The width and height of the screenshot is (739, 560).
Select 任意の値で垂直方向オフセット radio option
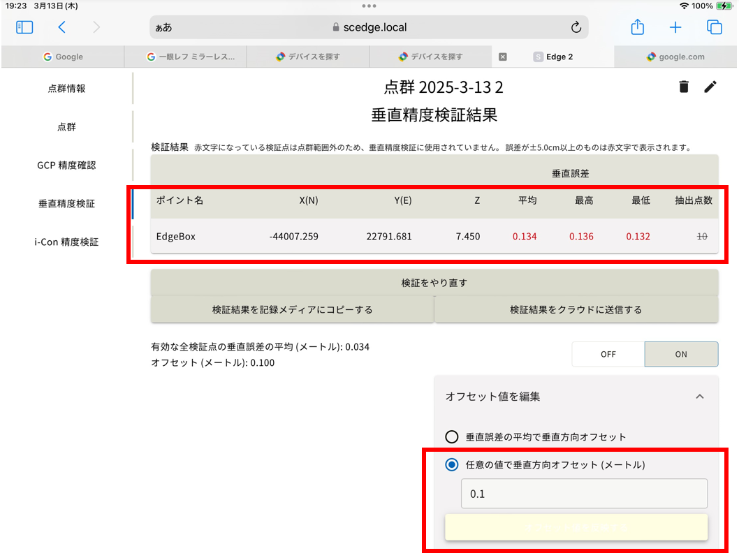tap(452, 465)
